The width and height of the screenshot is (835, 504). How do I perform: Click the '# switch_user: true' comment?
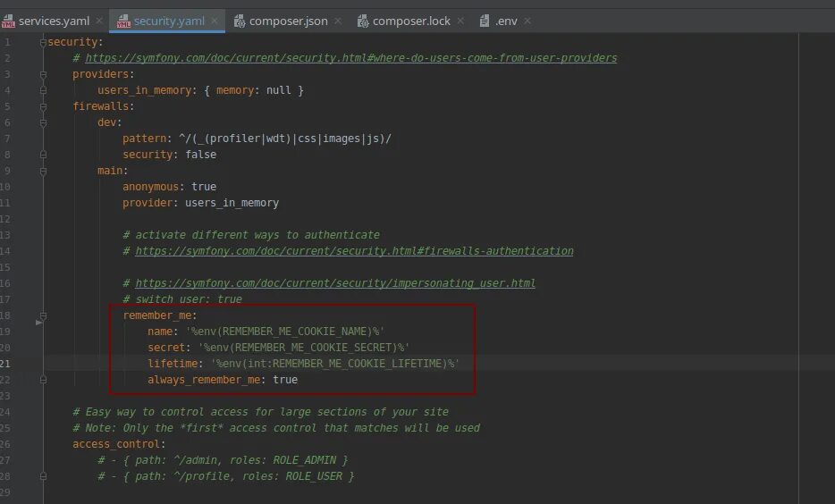182,299
